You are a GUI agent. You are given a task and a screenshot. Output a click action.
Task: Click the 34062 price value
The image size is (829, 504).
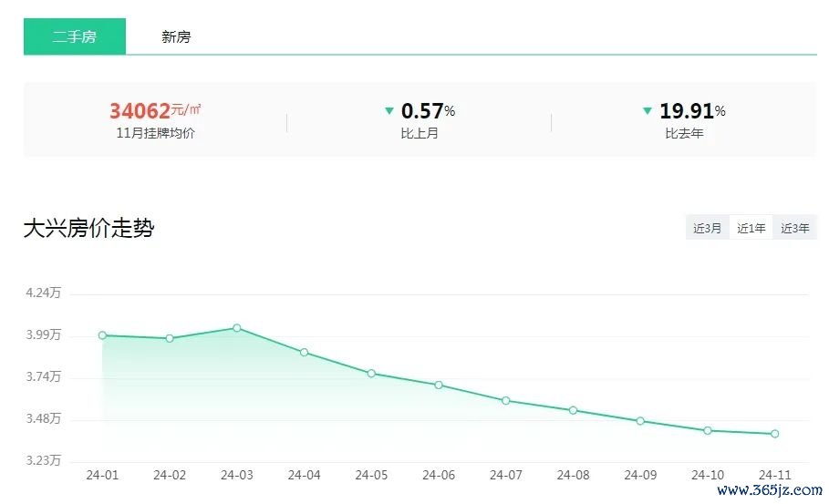(x=140, y=111)
